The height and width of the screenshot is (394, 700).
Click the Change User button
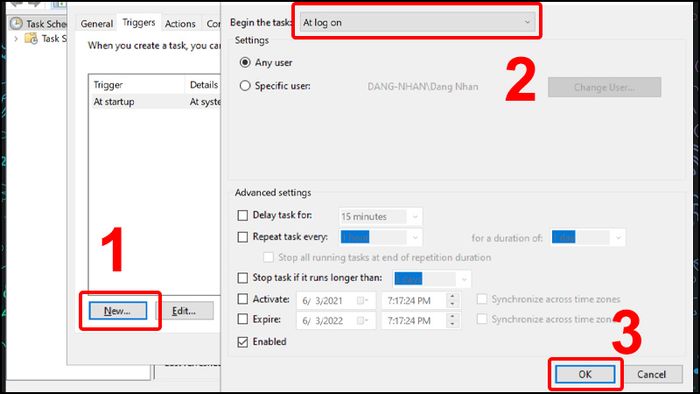(604, 87)
